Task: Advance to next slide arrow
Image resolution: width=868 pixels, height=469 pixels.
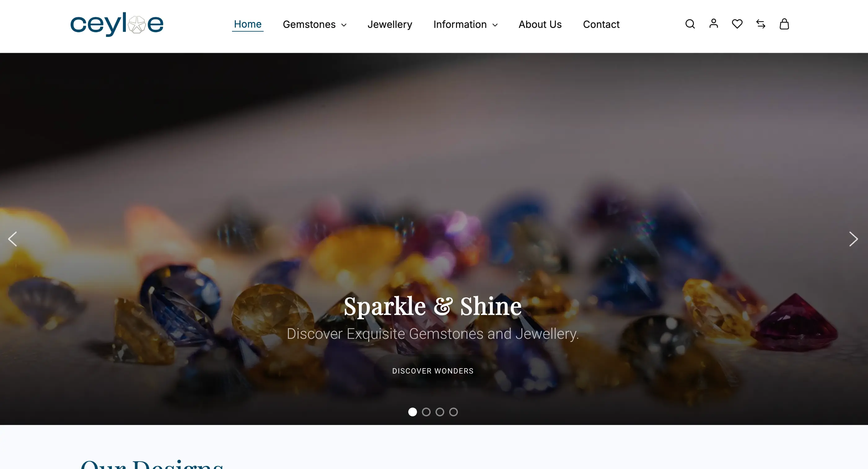Action: 853,239
